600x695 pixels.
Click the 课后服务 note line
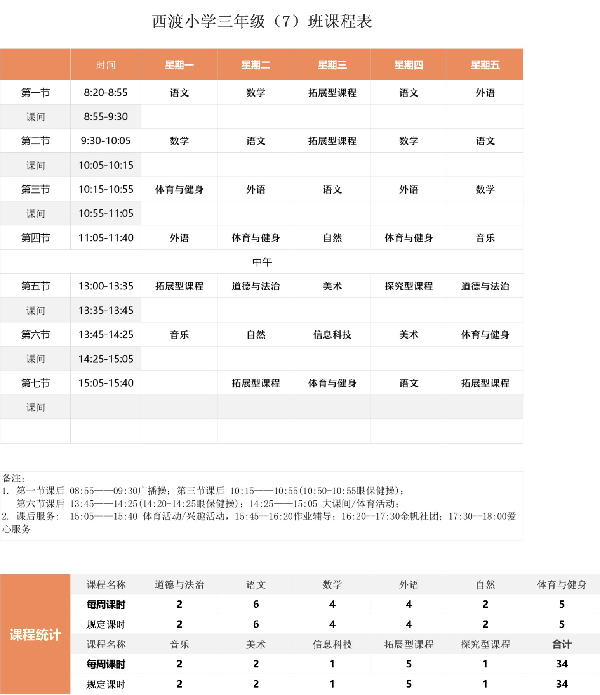pyautogui.click(x=259, y=522)
